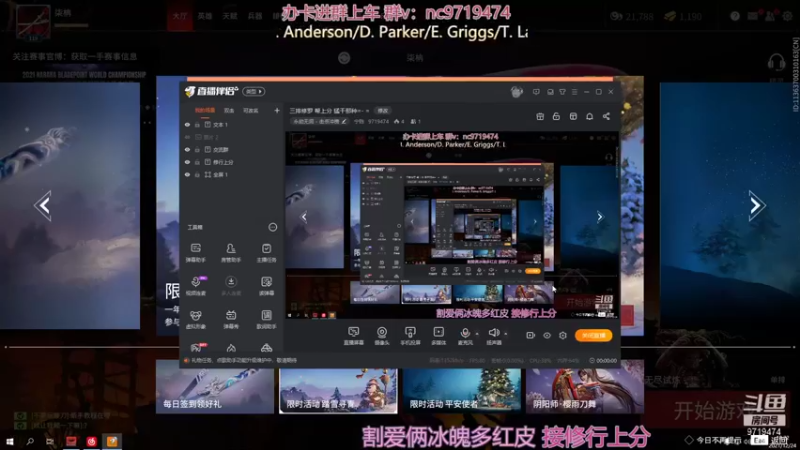This screenshot has width=800, height=450.
Task: Add a 手机投屏 phone casting source
Action: click(410, 336)
